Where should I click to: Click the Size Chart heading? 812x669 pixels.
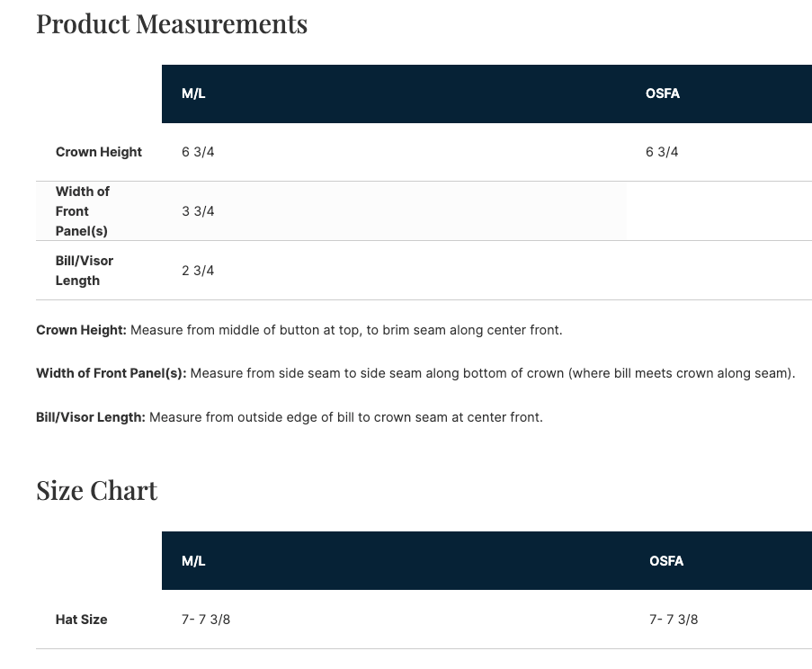click(x=97, y=490)
